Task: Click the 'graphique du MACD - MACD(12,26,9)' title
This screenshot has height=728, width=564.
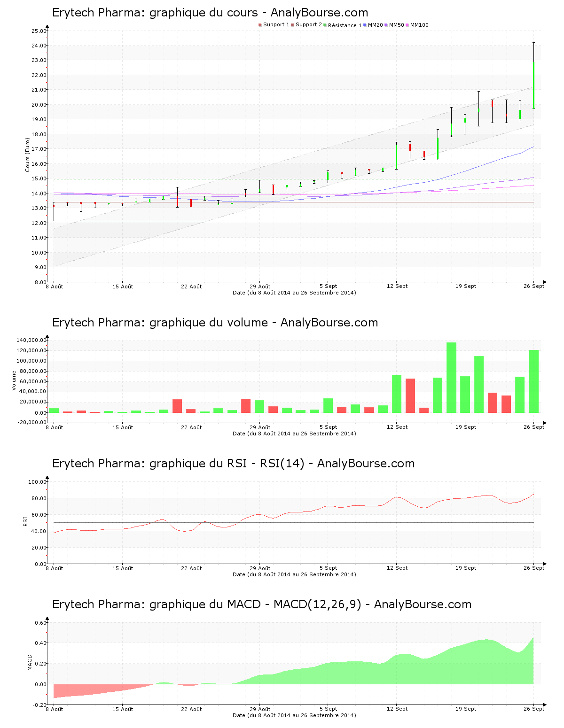Action: [262, 604]
